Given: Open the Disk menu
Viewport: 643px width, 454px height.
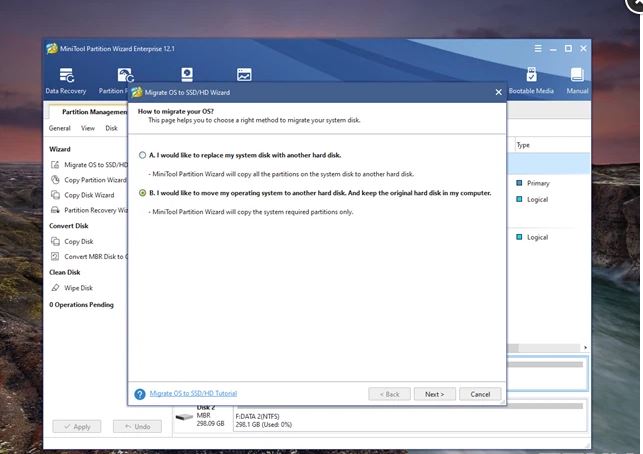Looking at the screenshot, I should point(111,128).
